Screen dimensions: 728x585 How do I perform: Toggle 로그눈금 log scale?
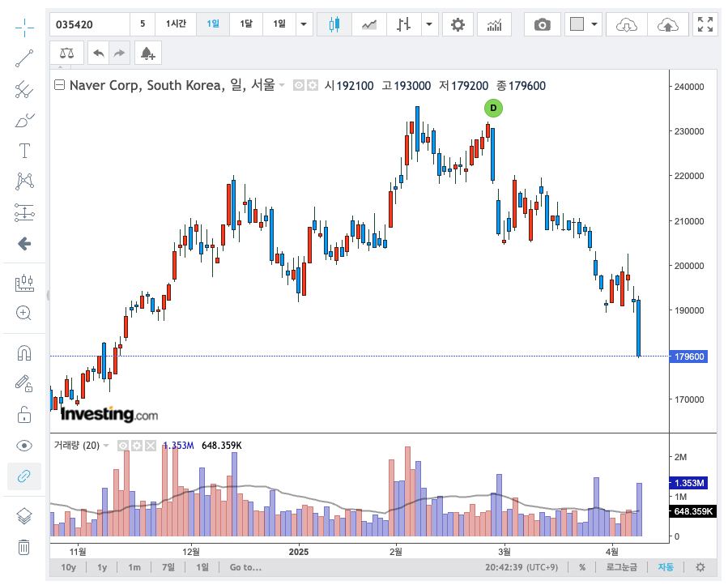coord(622,567)
